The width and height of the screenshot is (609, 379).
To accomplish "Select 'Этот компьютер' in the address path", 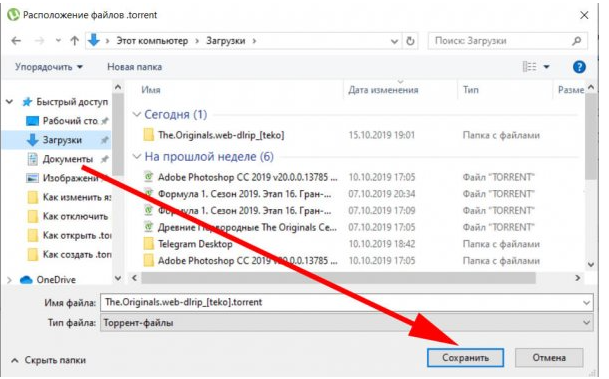I will tap(152, 41).
